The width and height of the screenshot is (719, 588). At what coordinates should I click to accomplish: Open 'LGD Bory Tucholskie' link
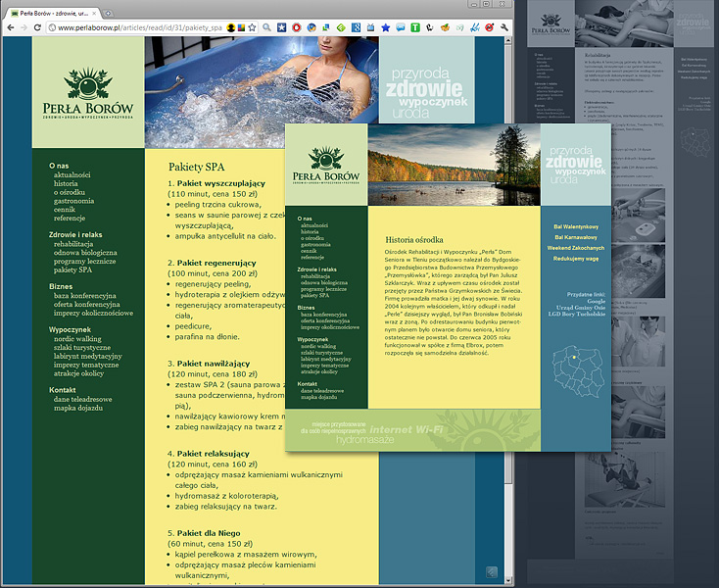[577, 315]
